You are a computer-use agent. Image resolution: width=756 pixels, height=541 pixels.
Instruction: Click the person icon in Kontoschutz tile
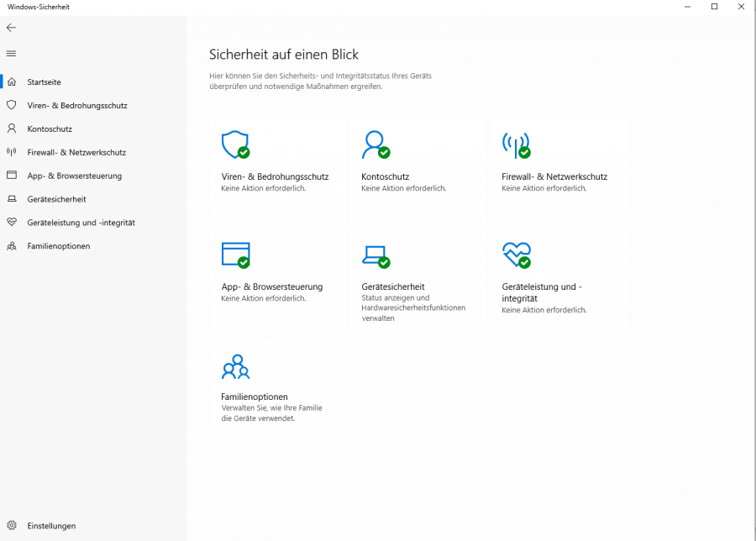[x=375, y=144]
